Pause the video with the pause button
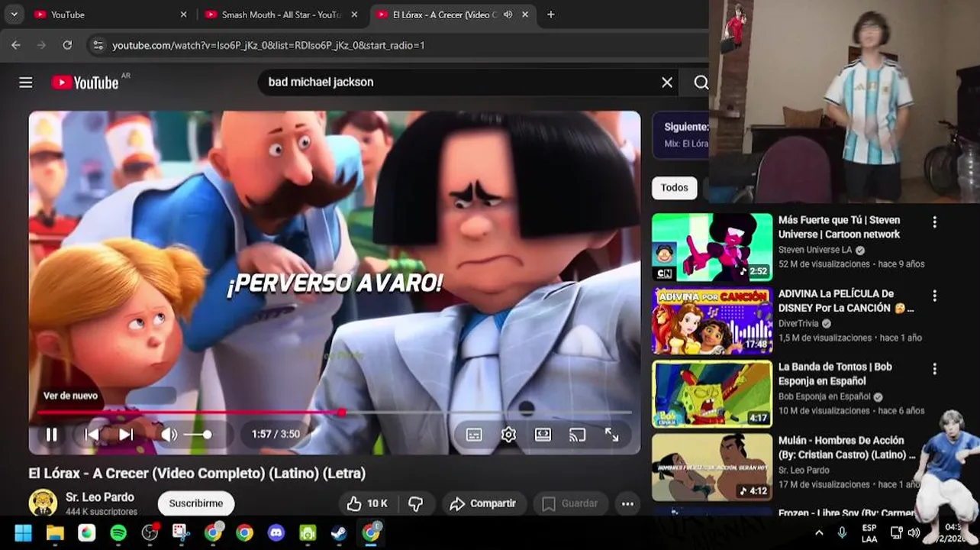Screen dimensions: 980x550 pos(51,435)
